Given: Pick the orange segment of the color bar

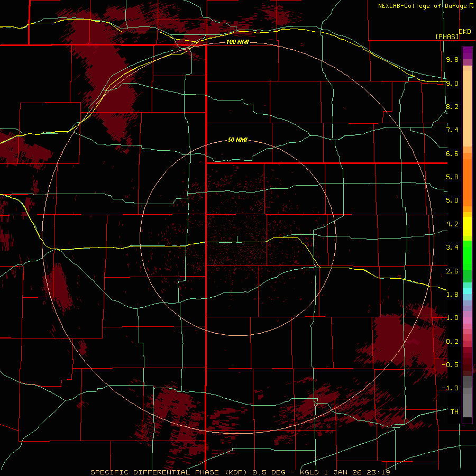Looking at the screenshot, I should point(467,183).
